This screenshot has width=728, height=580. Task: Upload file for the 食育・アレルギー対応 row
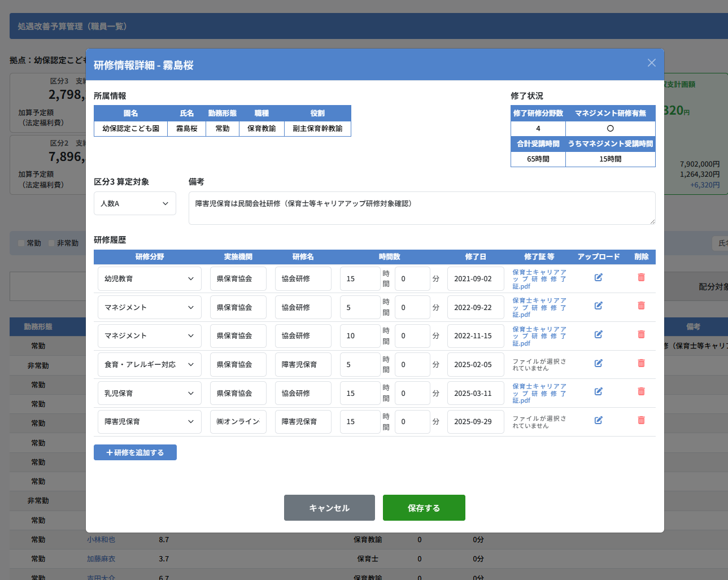598,363
